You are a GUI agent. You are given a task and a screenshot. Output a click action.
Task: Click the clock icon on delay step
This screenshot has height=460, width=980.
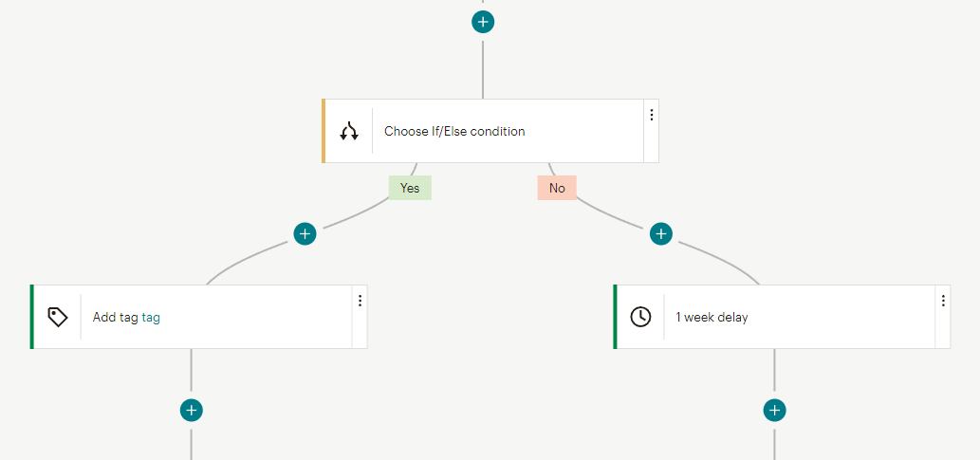pos(640,317)
